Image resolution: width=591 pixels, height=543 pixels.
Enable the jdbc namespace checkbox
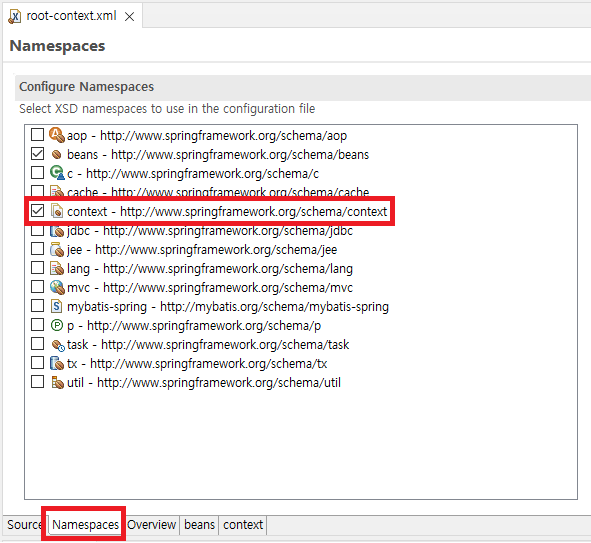37,230
